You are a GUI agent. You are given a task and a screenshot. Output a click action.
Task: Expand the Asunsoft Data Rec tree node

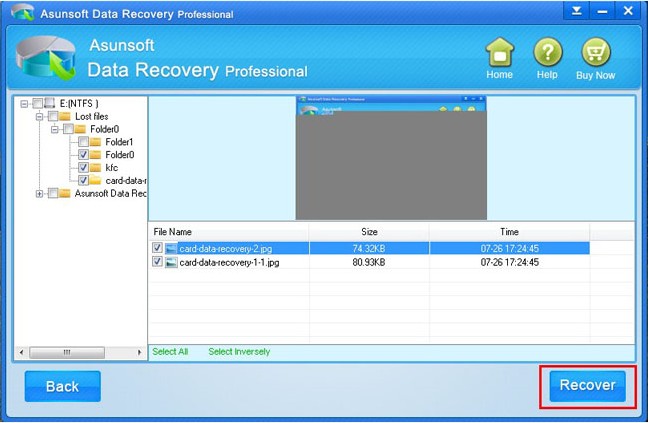point(39,193)
